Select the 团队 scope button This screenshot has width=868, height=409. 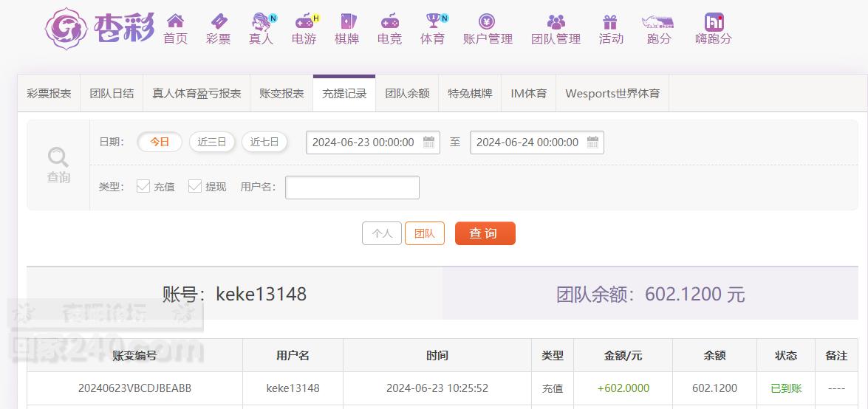(425, 233)
